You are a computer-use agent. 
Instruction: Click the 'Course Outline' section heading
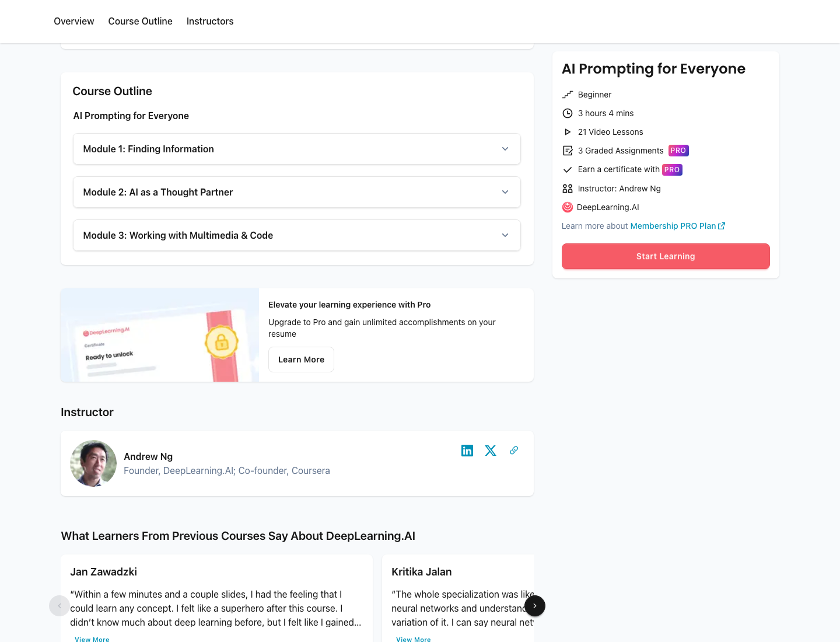(x=112, y=91)
